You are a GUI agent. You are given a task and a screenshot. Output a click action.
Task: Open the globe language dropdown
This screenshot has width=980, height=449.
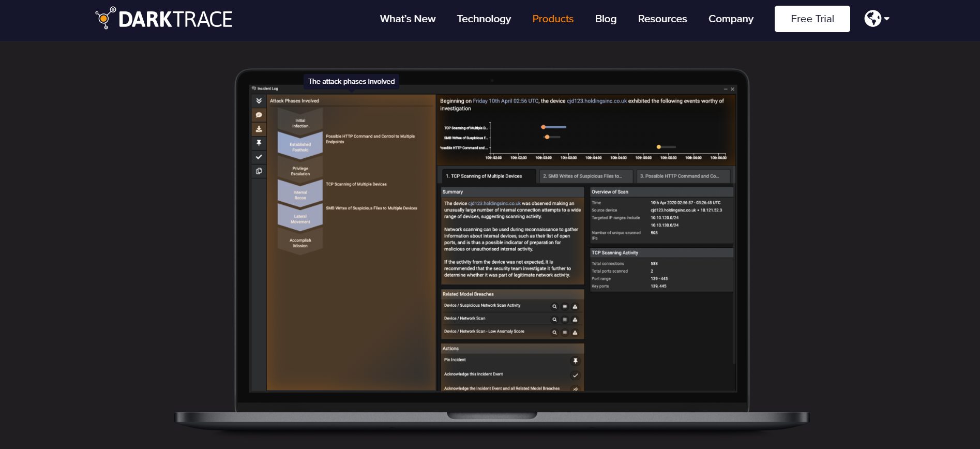coord(877,19)
